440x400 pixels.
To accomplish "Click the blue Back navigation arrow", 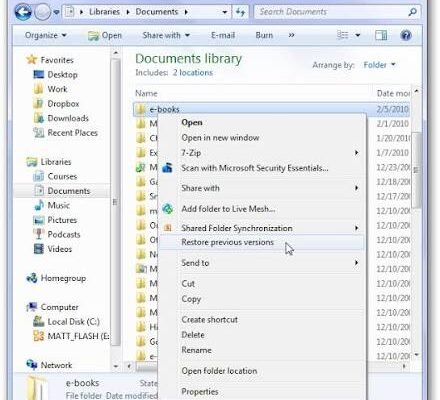I will pyautogui.click(x=23, y=12).
